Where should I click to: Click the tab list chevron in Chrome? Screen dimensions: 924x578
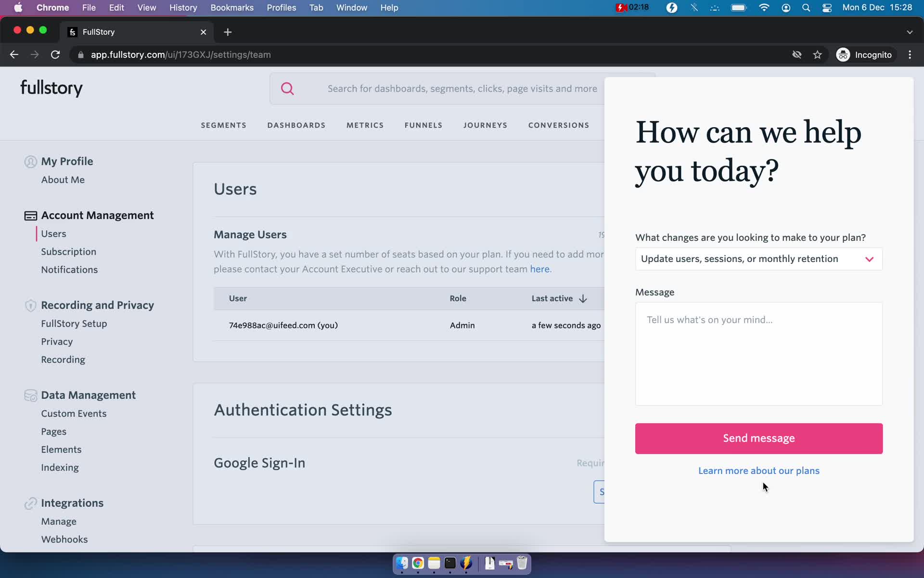coord(910,32)
